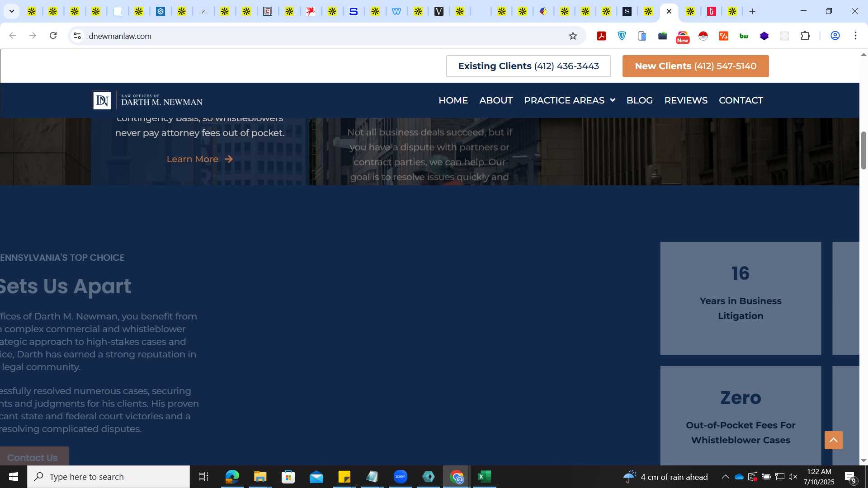Open the notification center with 9 alerts
The height and width of the screenshot is (488, 868).
(850, 477)
